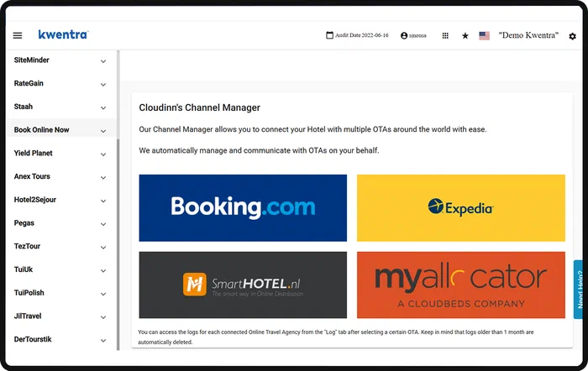The image size is (588, 371).
Task: Click the "Demo Kwentra" property name
Action: click(528, 35)
